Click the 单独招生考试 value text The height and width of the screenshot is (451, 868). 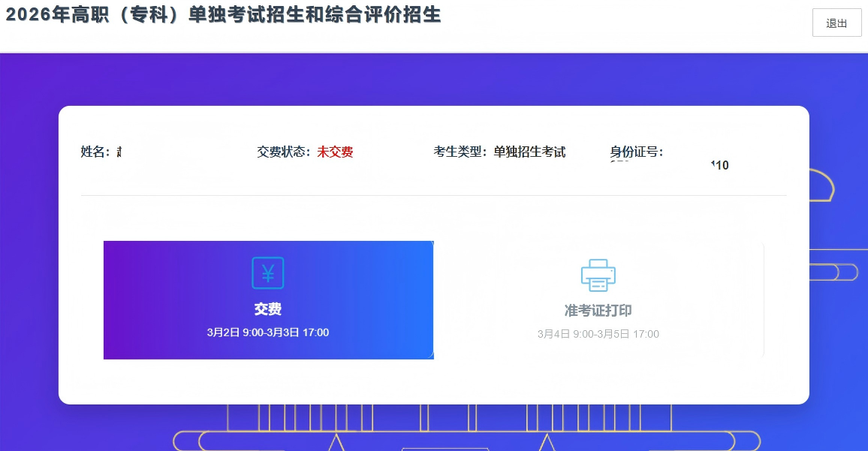tap(529, 152)
